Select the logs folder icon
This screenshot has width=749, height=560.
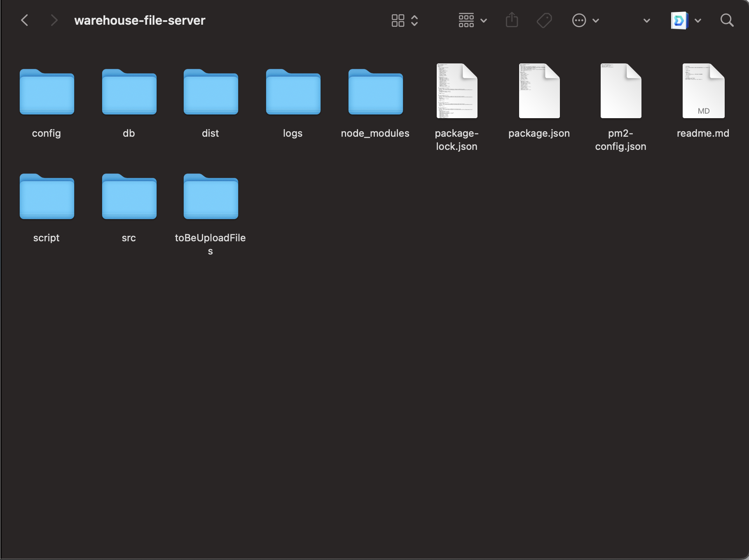[293, 92]
